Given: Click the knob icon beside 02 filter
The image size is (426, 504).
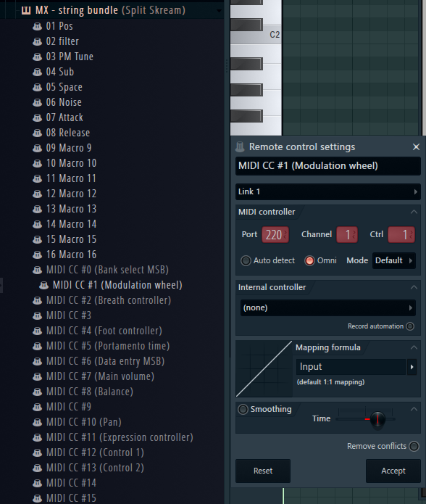Looking at the screenshot, I should (37, 41).
